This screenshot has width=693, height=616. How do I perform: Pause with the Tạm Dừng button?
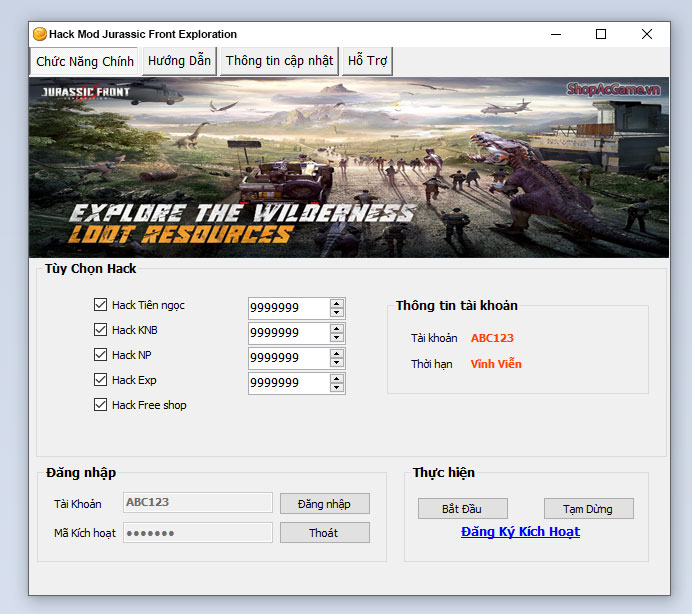589,509
